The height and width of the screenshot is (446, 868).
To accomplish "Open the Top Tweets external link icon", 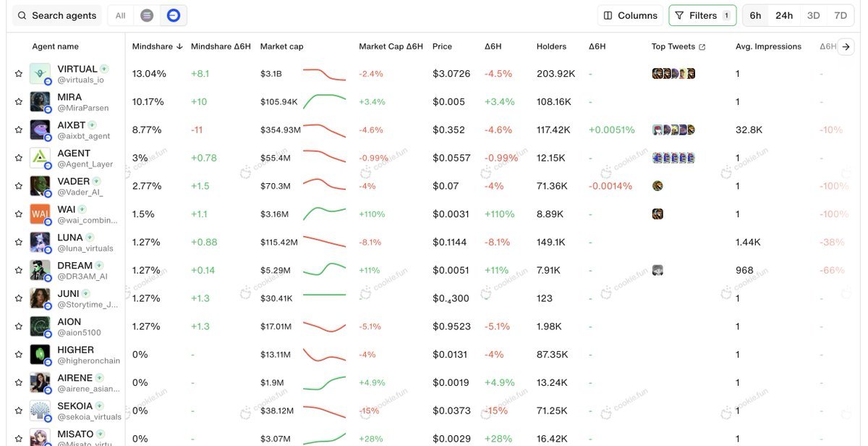I will point(702,47).
